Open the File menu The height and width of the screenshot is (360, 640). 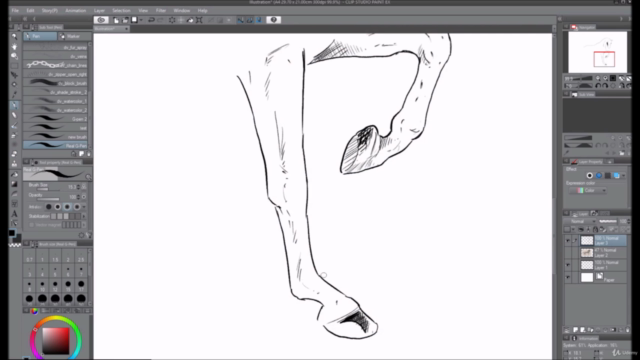point(15,11)
